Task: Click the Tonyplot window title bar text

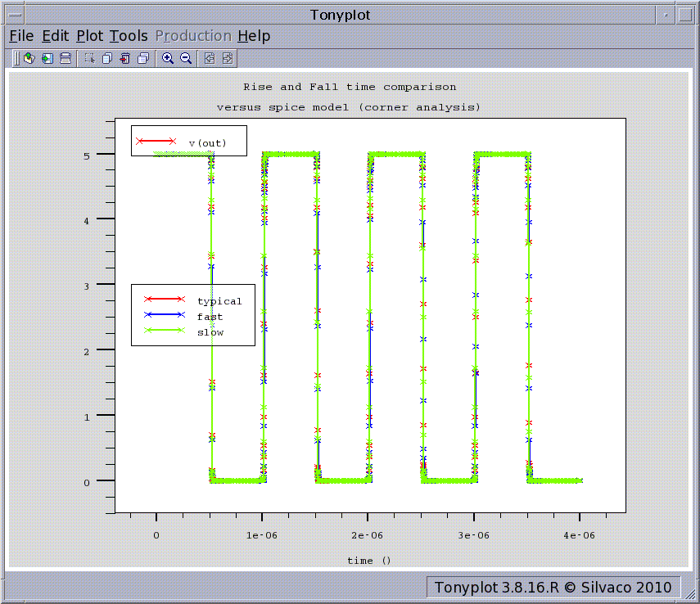Action: [341, 16]
